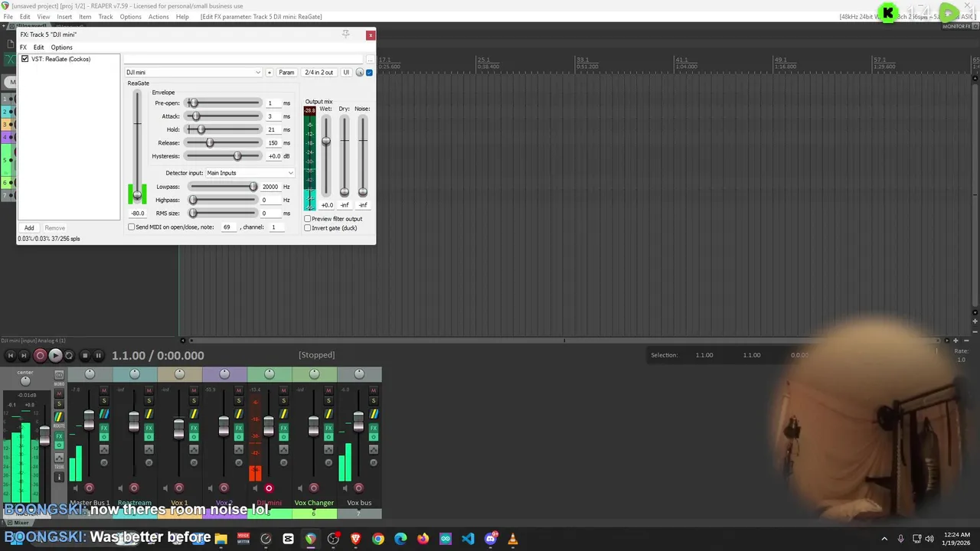Mute the Reastream mixer track

click(149, 390)
